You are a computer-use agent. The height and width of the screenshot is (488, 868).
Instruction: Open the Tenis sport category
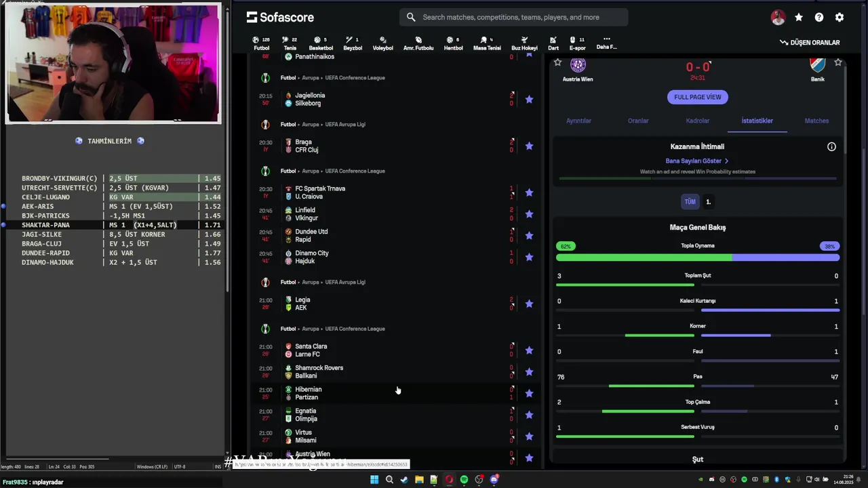[x=290, y=43]
